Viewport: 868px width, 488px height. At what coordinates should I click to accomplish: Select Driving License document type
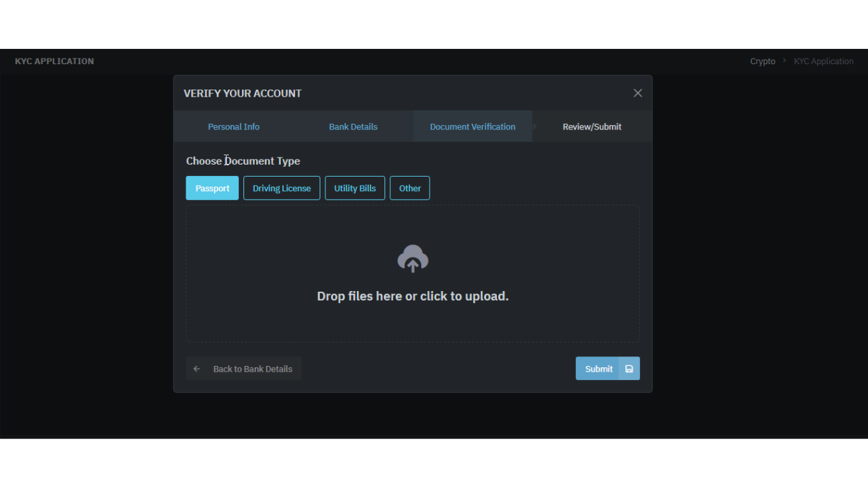281,189
